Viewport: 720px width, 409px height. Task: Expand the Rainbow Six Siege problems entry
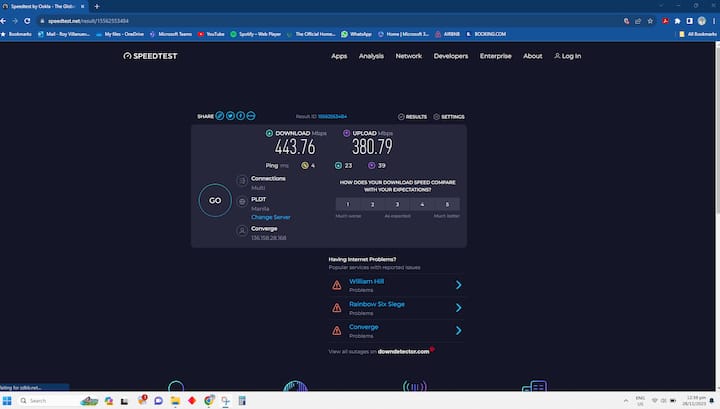[458, 308]
